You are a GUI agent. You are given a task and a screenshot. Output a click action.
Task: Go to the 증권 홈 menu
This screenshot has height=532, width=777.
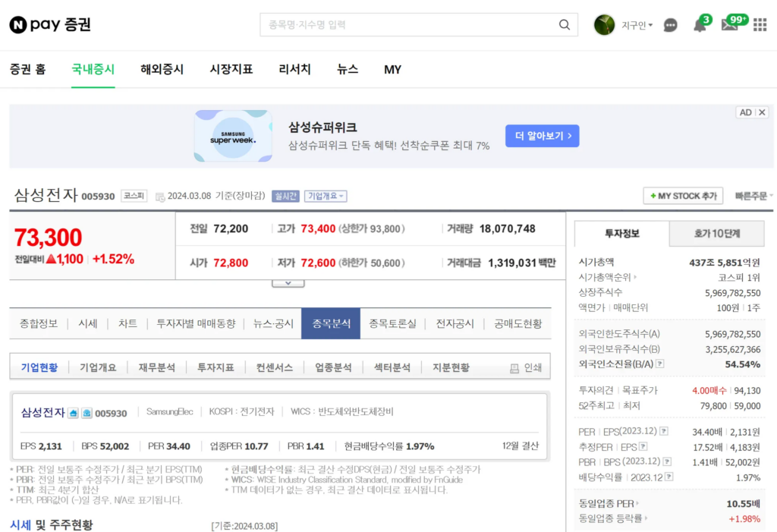tap(28, 69)
